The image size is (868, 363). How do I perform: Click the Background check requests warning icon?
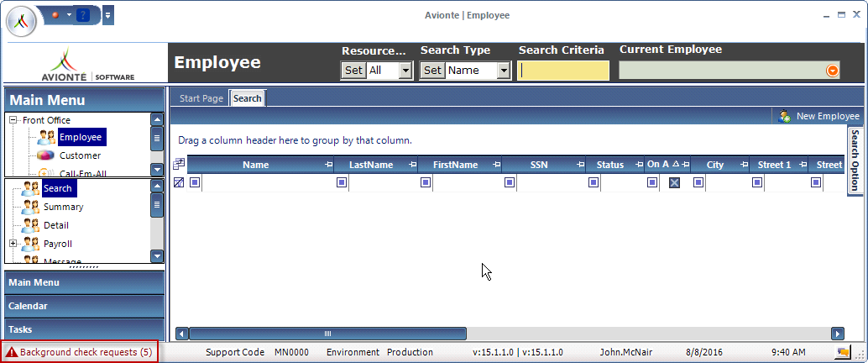tap(12, 352)
